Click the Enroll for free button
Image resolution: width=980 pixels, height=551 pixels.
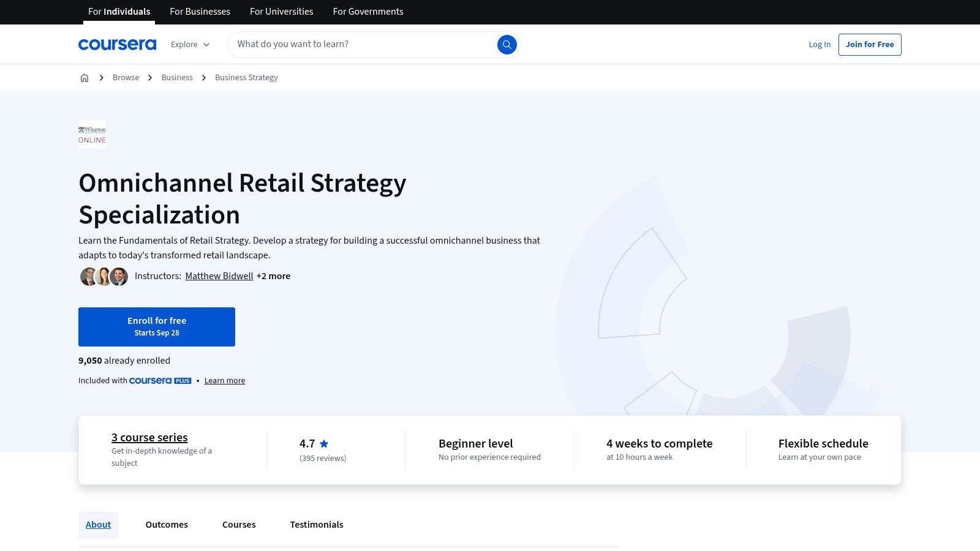click(x=157, y=326)
